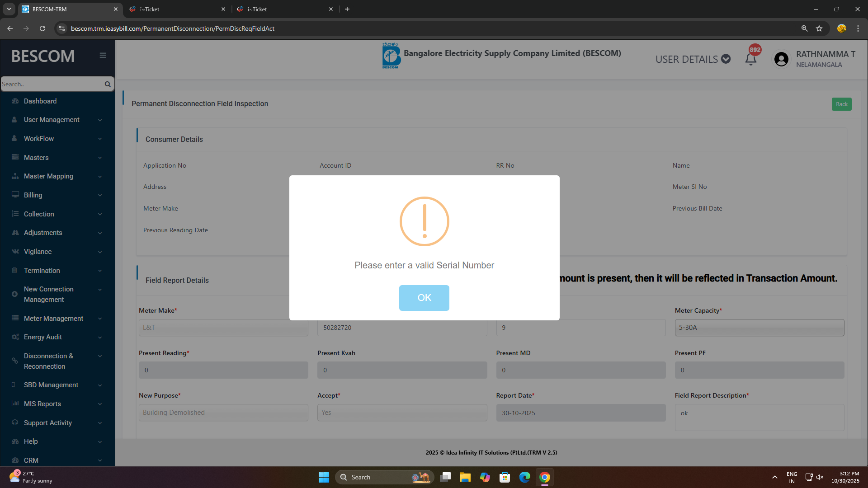This screenshot has height=488, width=868.
Task: Open Microsoft Edge from the taskbar
Action: click(x=524, y=477)
